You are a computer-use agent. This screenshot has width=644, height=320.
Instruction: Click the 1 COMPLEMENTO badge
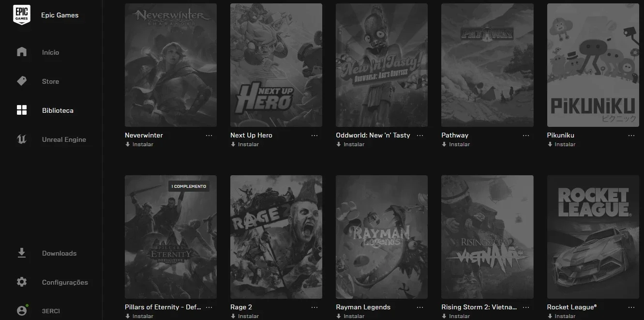(x=189, y=186)
